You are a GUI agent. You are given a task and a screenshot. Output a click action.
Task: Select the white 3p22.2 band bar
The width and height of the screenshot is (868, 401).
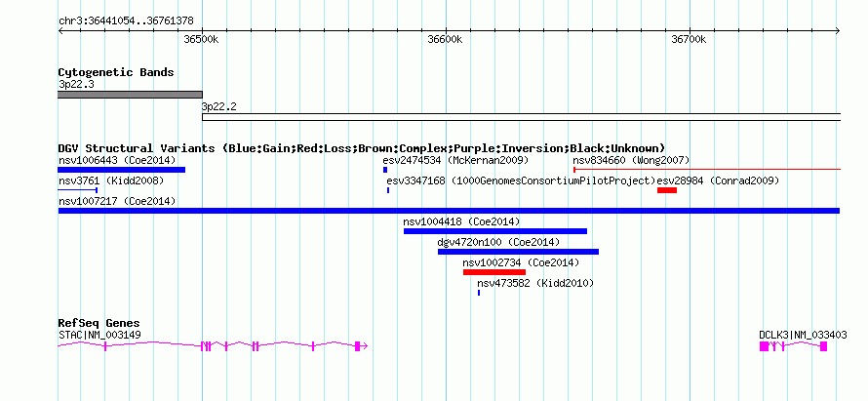coord(522,117)
